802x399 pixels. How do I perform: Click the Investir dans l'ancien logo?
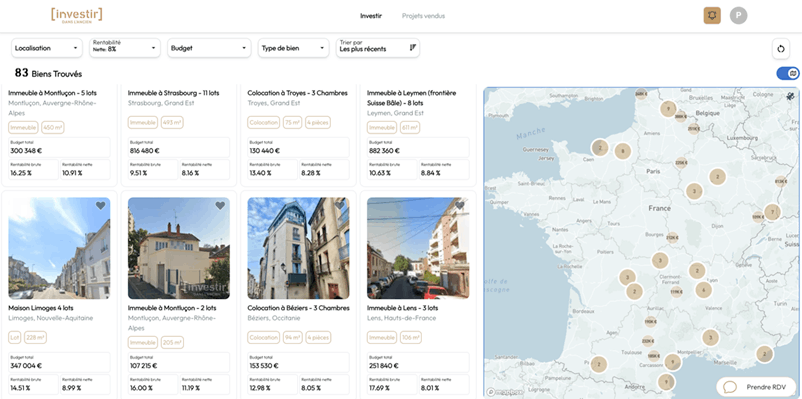tap(77, 15)
